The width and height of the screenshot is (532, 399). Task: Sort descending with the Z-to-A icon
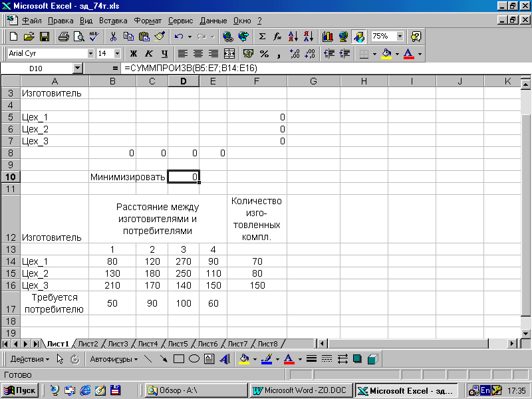click(309, 37)
